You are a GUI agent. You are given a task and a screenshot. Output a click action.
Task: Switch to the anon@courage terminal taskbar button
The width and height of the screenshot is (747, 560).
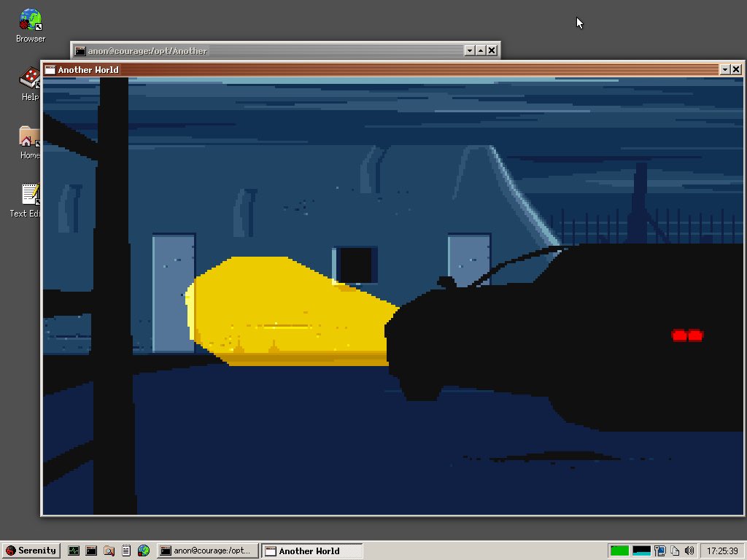[x=209, y=551]
